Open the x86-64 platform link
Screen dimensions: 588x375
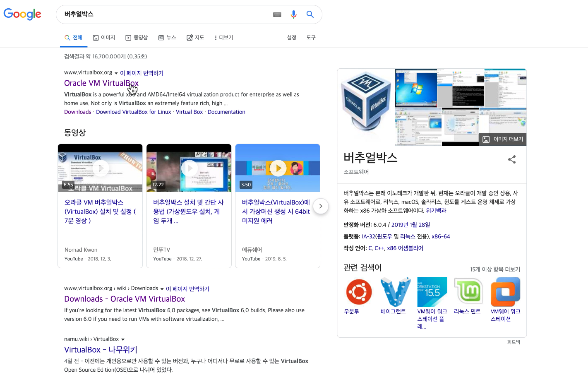click(441, 237)
